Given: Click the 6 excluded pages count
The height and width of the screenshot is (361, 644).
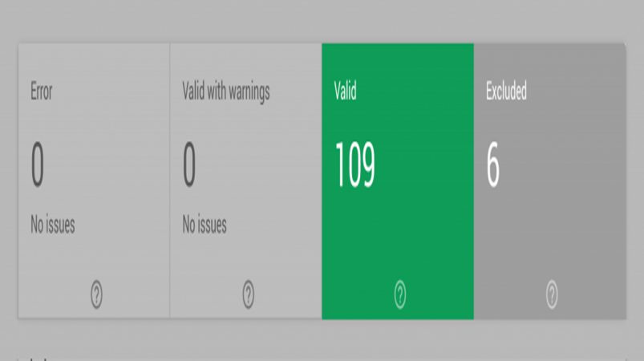Looking at the screenshot, I should tap(493, 164).
